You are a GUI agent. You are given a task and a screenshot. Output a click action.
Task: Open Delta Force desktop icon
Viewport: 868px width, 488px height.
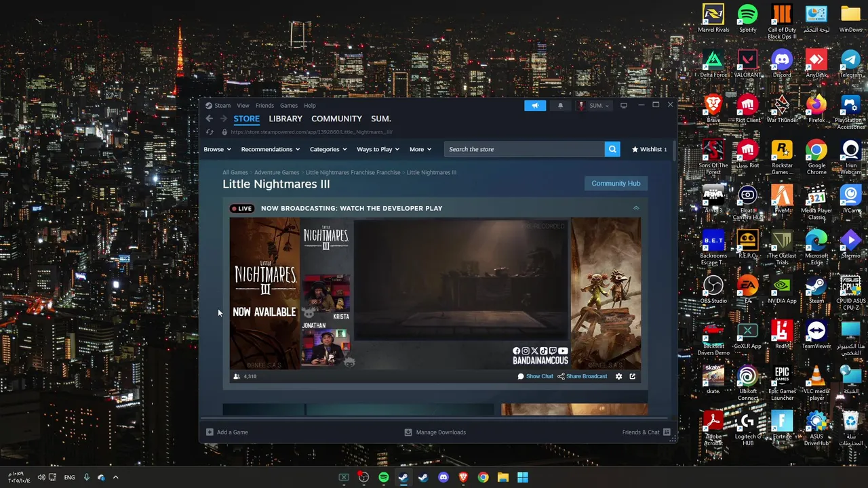(x=713, y=64)
